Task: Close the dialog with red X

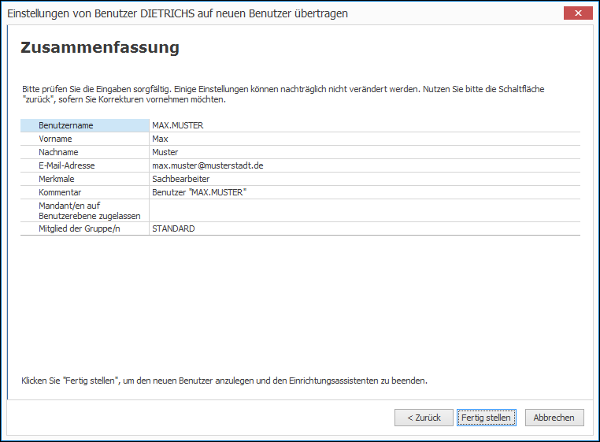Action: point(578,13)
